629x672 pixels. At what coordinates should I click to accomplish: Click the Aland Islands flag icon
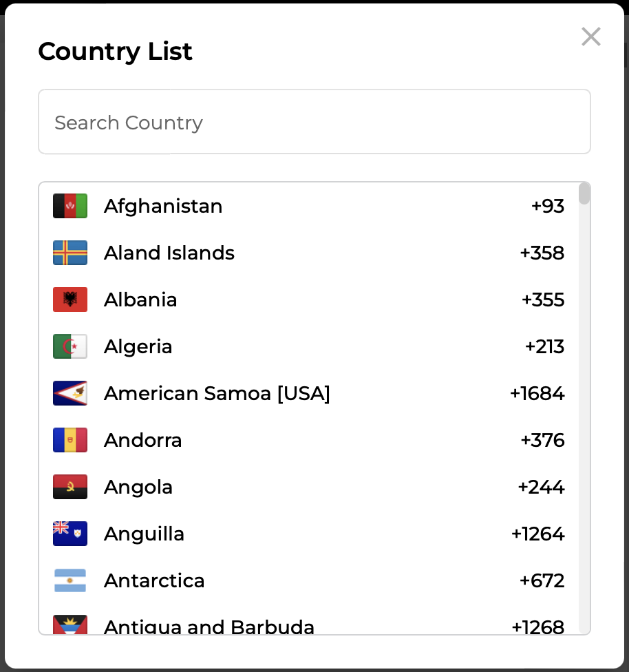70,253
